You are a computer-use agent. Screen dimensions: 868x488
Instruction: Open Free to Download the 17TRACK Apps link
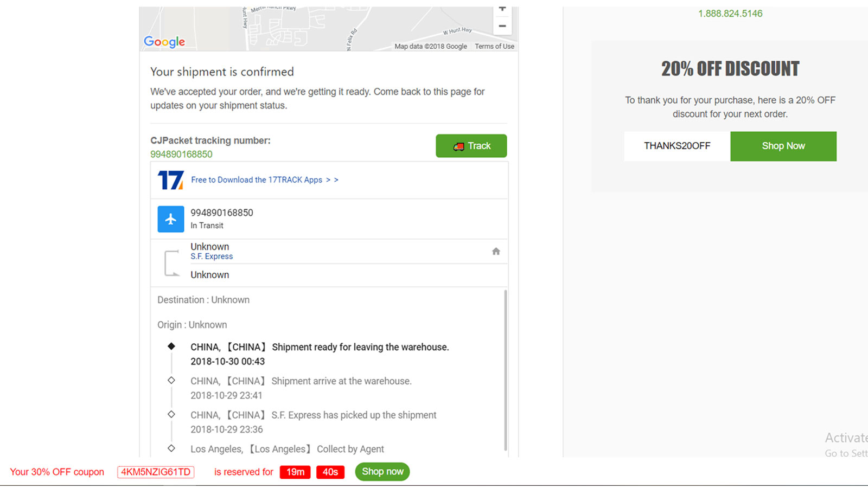tap(265, 180)
